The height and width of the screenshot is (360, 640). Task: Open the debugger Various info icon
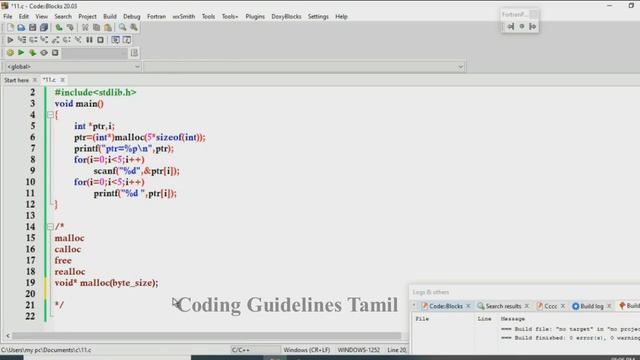[127, 40]
